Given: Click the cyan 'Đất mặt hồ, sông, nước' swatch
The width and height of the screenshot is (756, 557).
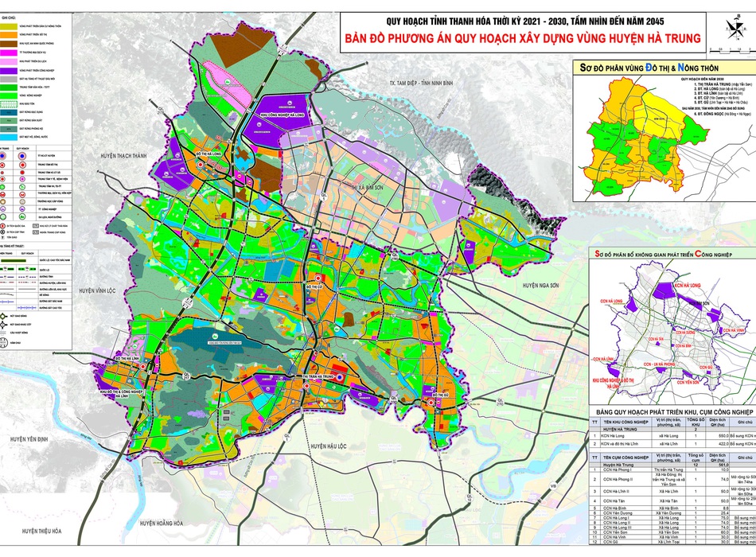Looking at the screenshot, I should 9,137.
